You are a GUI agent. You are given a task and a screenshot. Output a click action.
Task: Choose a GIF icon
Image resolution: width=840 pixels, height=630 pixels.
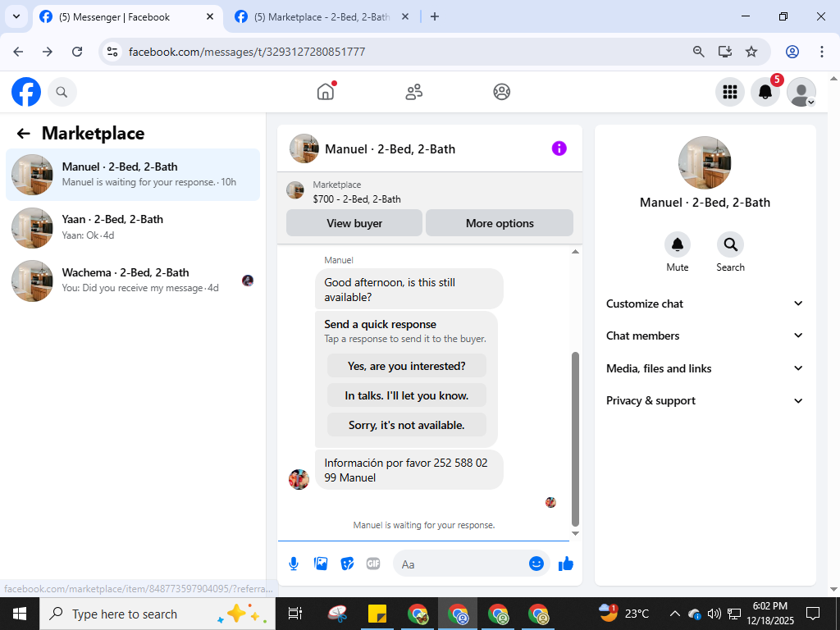(373, 564)
